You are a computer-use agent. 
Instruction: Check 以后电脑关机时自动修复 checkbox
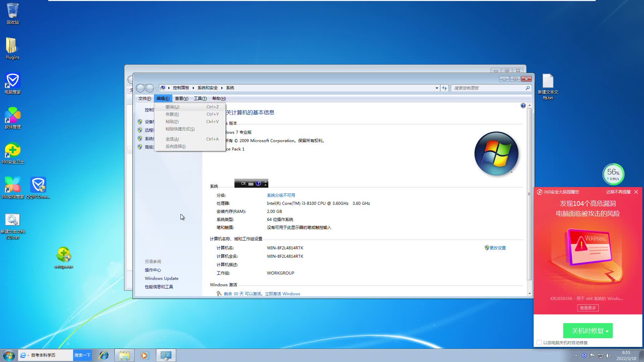tap(539, 343)
